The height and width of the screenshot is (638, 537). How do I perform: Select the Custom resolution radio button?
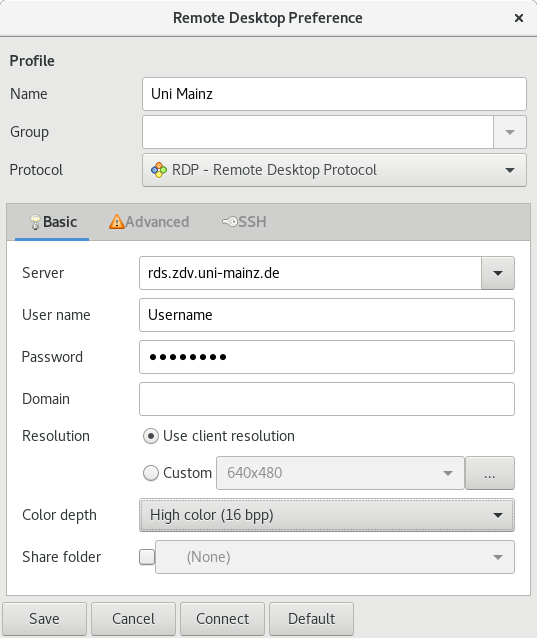pyautogui.click(x=151, y=473)
